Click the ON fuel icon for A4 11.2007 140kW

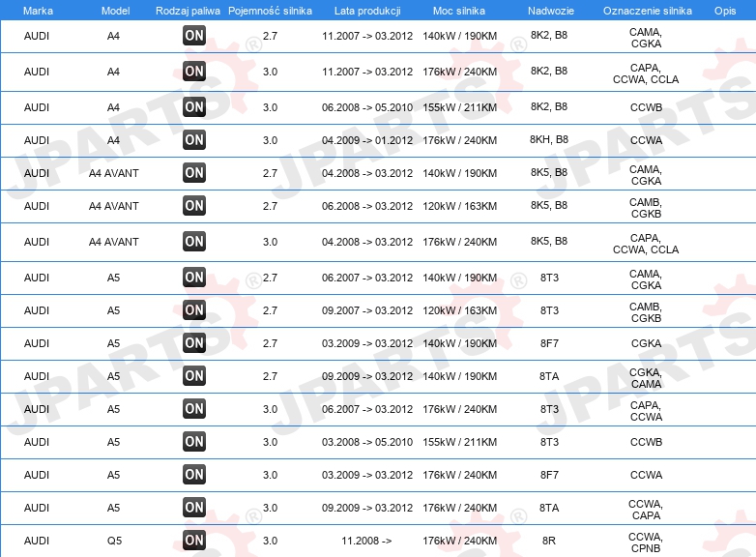(x=194, y=36)
